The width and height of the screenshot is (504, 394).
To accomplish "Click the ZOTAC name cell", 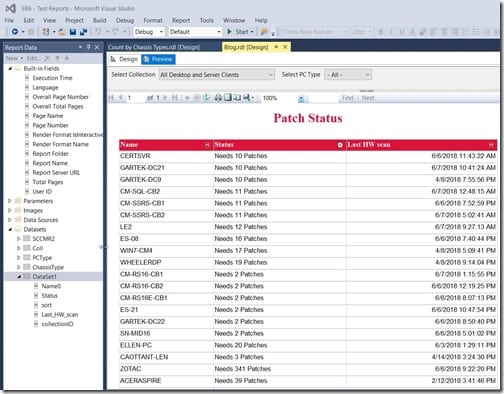I will [x=166, y=369].
